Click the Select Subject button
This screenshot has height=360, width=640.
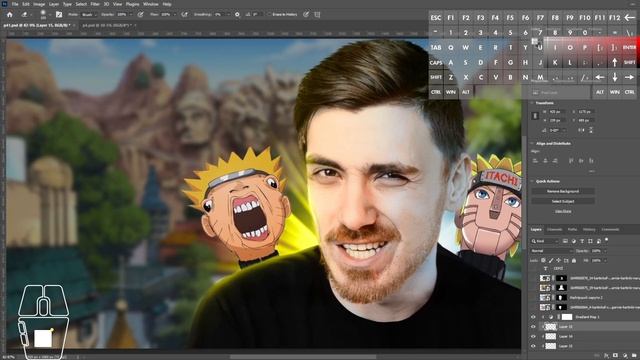point(563,201)
